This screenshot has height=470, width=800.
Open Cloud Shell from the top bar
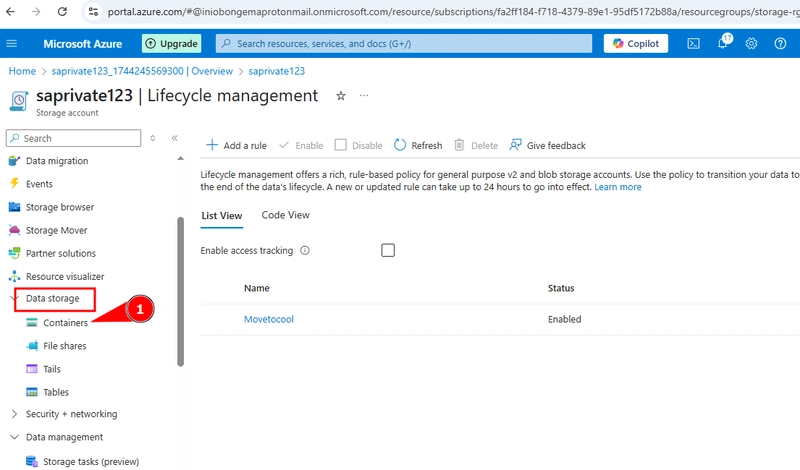(693, 43)
